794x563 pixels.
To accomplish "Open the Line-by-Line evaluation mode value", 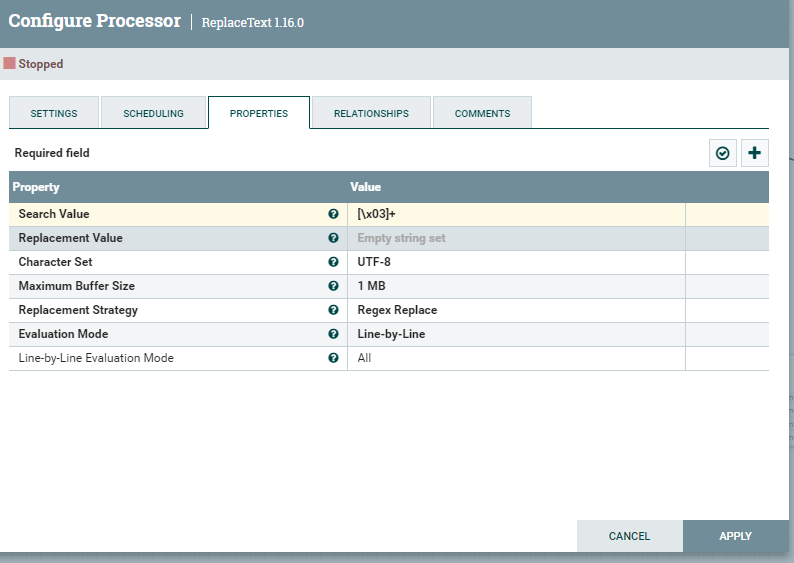I will (x=516, y=334).
